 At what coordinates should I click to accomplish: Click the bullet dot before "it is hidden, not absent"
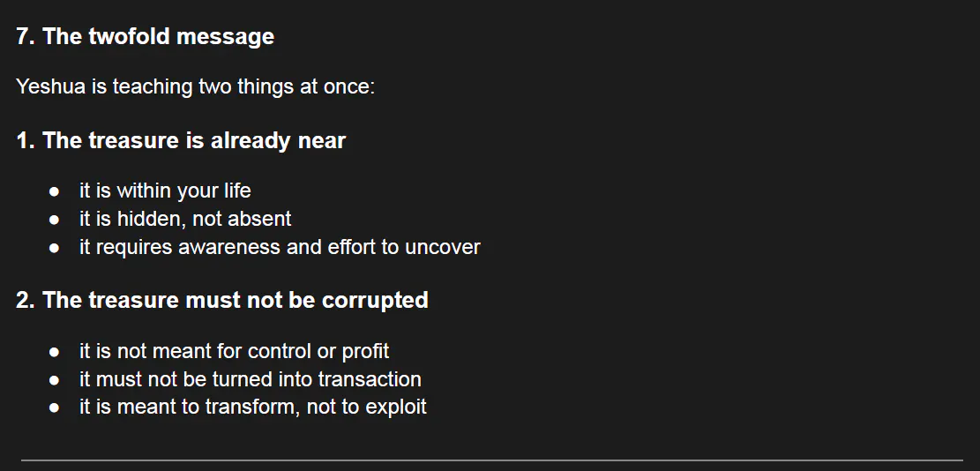tap(55, 220)
